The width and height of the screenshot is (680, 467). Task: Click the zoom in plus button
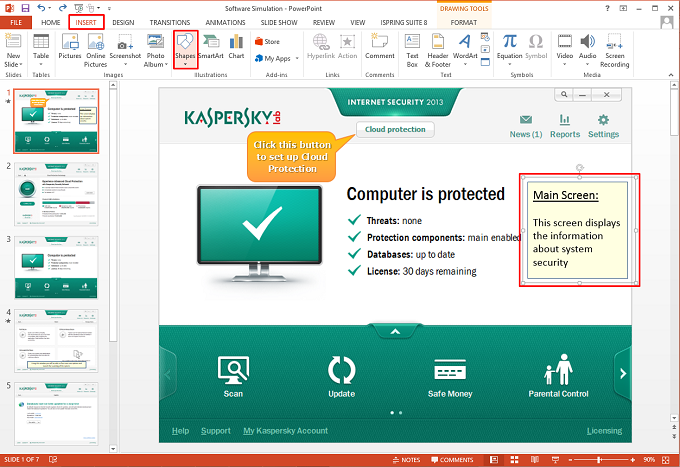(633, 460)
